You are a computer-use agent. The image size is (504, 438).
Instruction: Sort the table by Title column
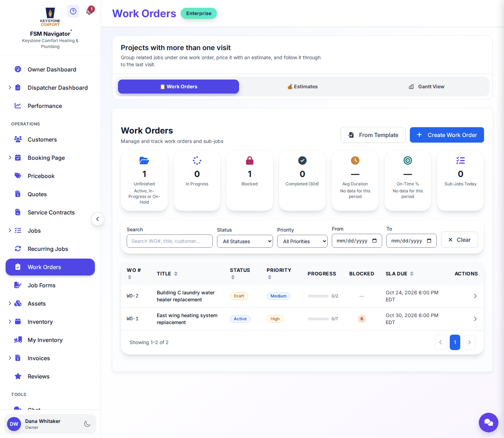(x=167, y=274)
